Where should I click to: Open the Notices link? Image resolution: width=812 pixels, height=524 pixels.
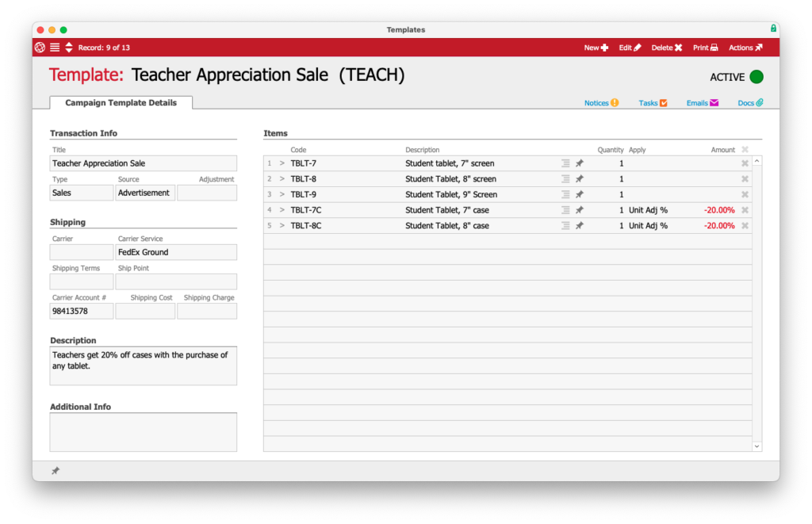point(601,103)
